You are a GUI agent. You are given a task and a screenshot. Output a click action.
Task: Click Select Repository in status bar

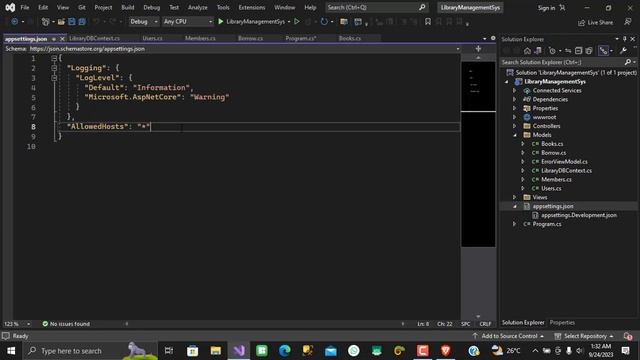(584, 336)
